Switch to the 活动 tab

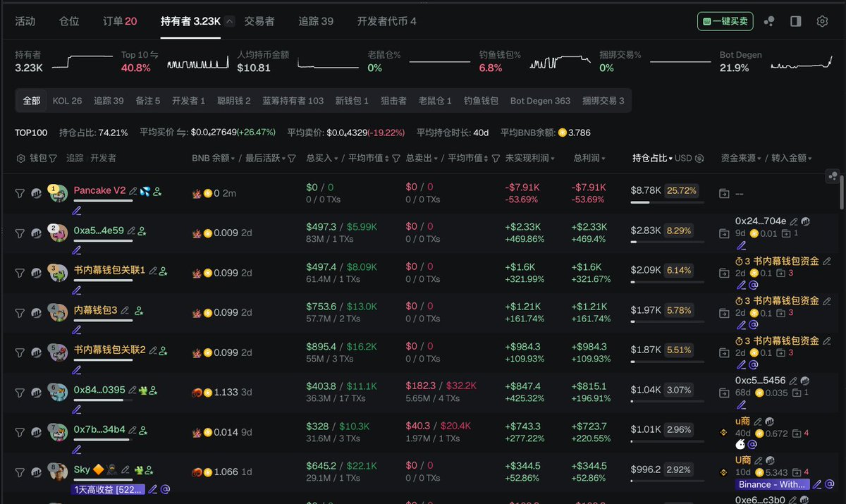pyautogui.click(x=25, y=21)
